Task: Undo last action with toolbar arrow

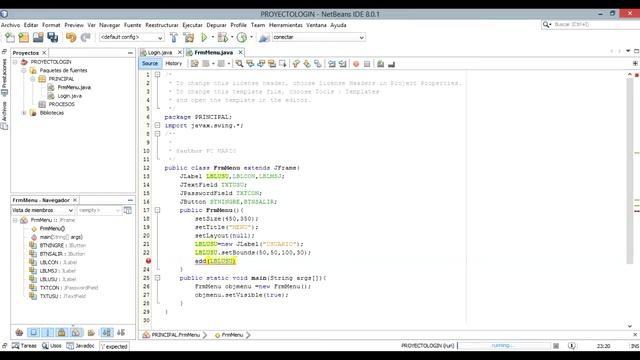Action: [x=71, y=38]
